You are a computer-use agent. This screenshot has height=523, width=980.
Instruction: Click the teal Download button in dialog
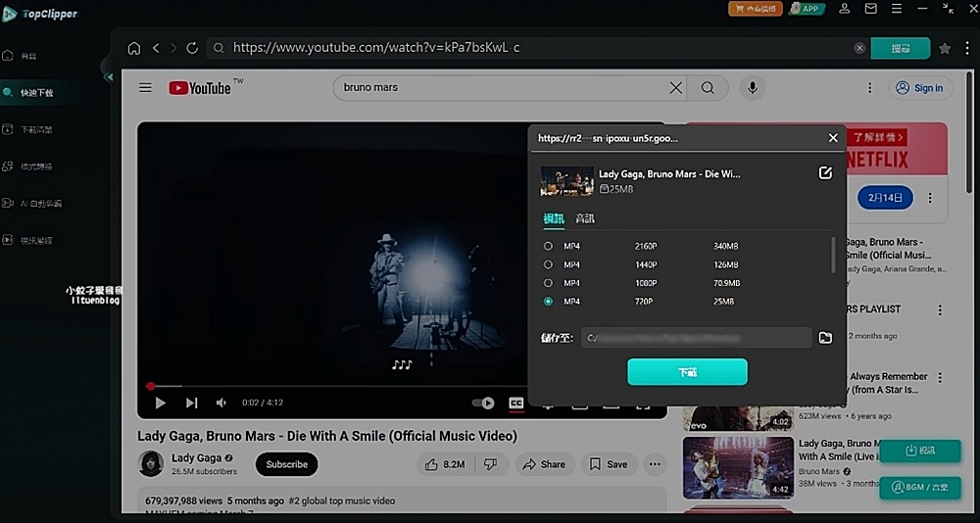pos(688,372)
